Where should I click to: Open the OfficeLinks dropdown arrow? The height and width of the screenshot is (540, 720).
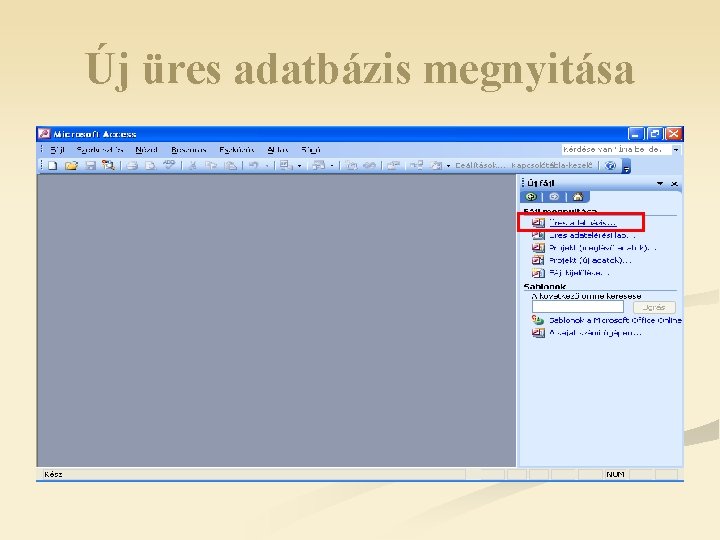click(x=299, y=166)
